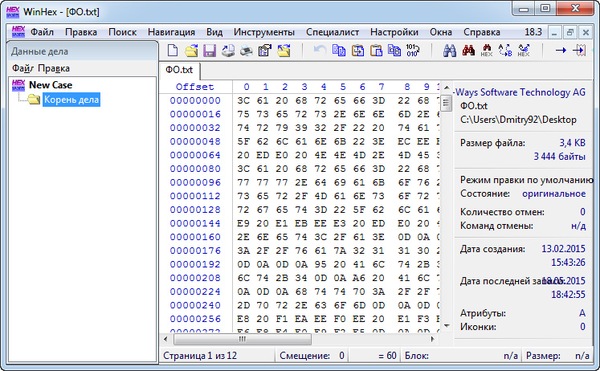Open the Настройки menu
The image size is (600, 371).
tap(394, 32)
